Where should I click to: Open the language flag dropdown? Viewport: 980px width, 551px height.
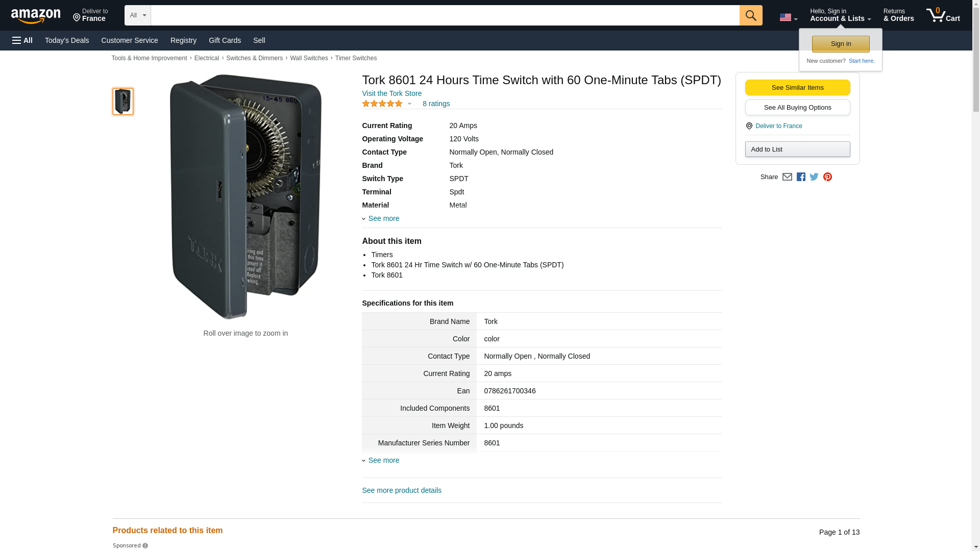pyautogui.click(x=788, y=17)
